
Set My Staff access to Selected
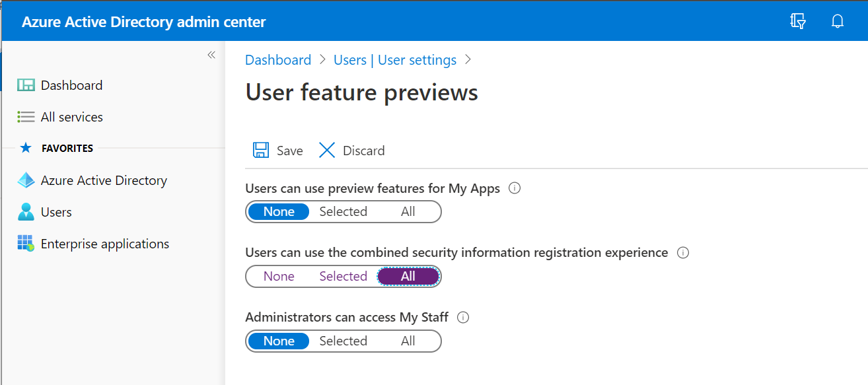[x=344, y=341]
